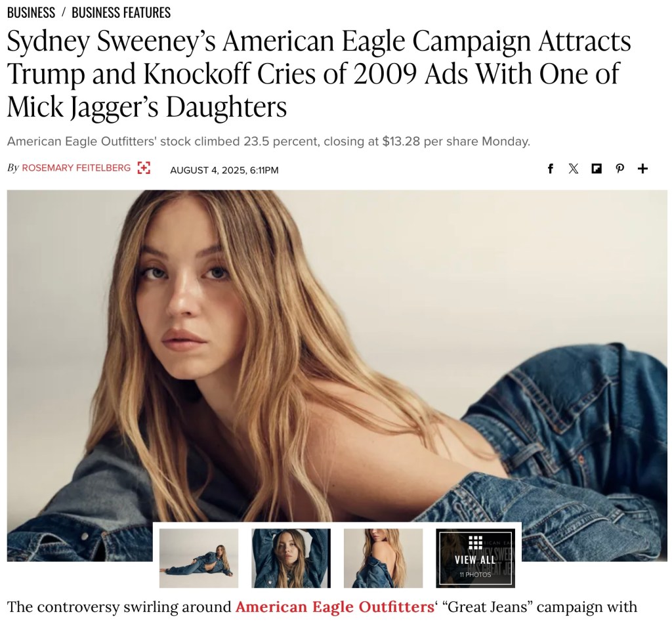
Task: Go to Business Features section
Action: point(121,13)
